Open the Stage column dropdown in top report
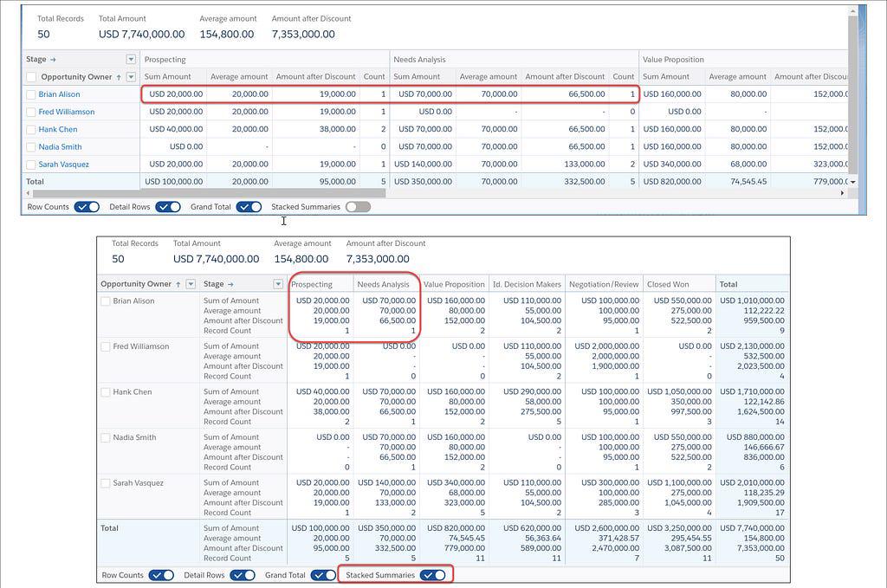 [132, 60]
